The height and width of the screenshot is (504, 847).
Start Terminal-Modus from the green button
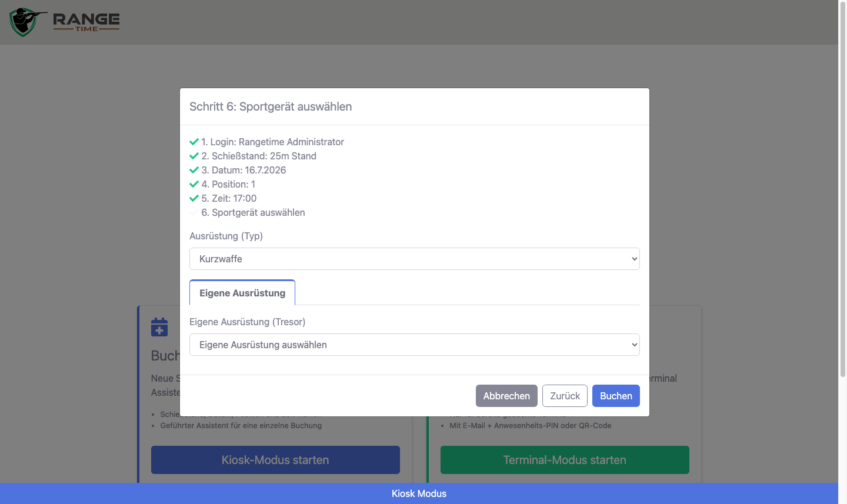pyautogui.click(x=565, y=460)
